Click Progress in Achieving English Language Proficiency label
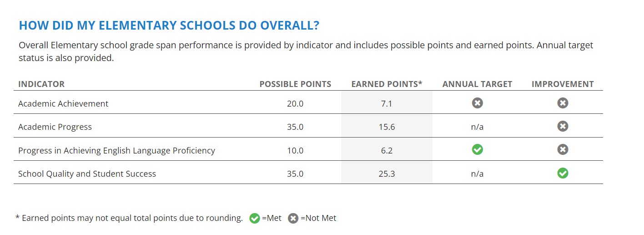The width and height of the screenshot is (644, 235). click(x=116, y=150)
